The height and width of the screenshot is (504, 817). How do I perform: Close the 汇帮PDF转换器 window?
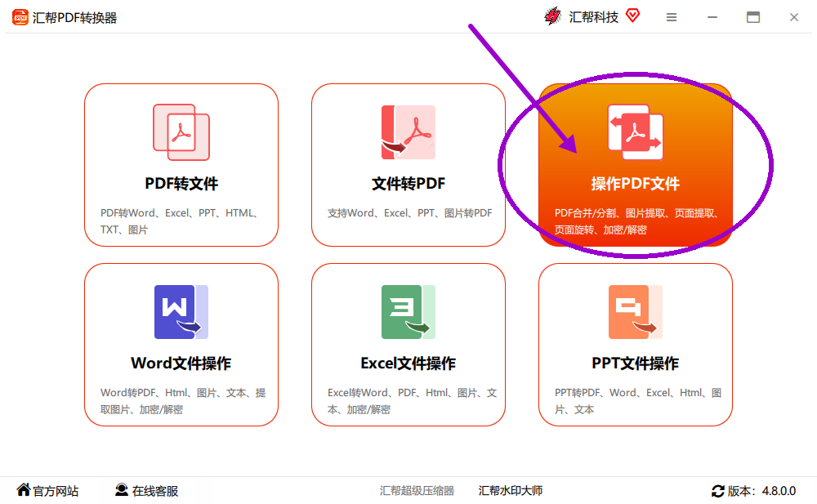click(x=793, y=17)
